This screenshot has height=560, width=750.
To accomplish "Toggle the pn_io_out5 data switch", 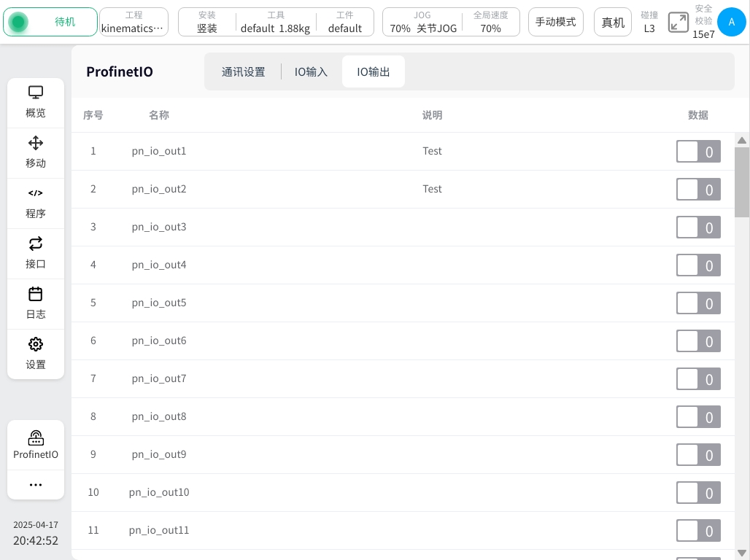I will (x=698, y=303).
